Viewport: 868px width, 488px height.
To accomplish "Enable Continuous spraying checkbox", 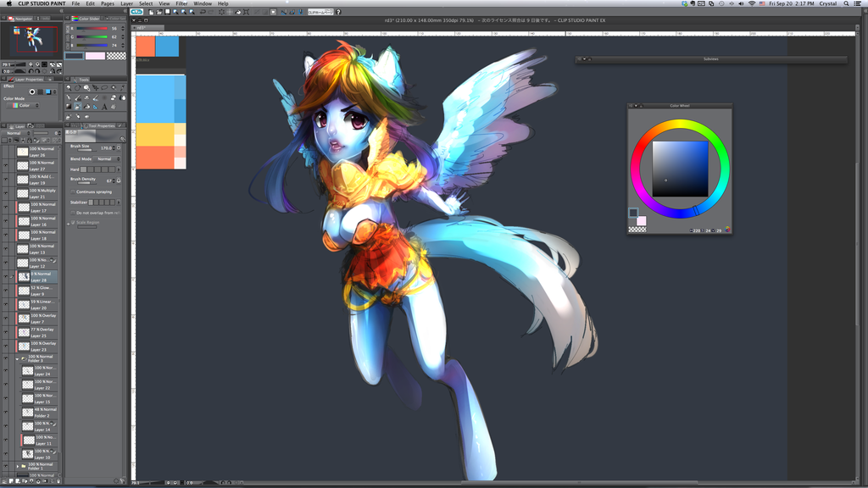I will pos(73,191).
